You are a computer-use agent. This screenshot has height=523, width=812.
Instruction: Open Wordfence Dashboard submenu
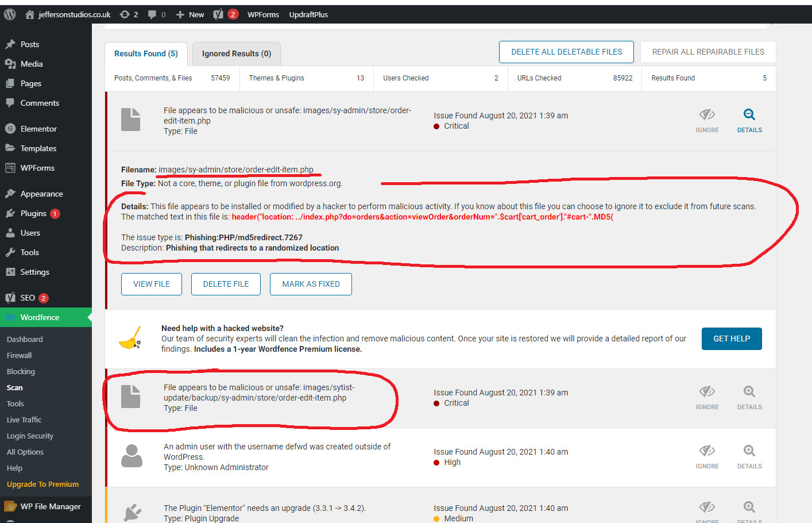pyautogui.click(x=25, y=339)
